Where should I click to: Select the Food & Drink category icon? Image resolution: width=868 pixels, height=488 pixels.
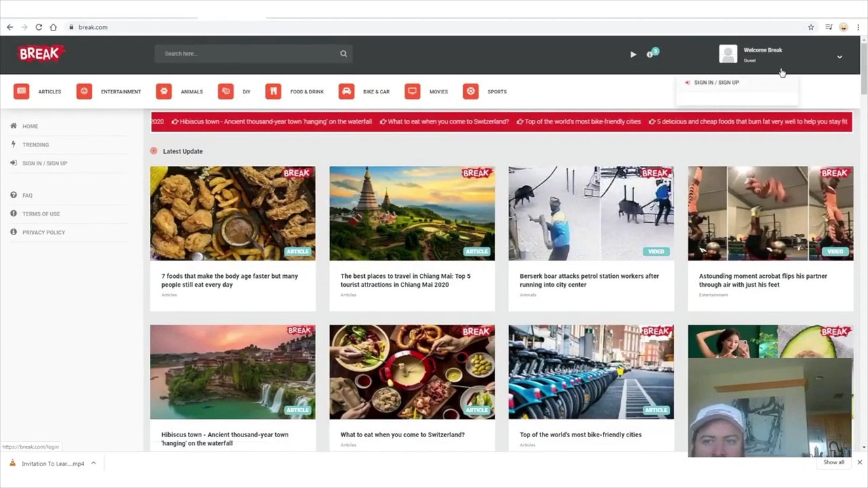click(x=273, y=91)
